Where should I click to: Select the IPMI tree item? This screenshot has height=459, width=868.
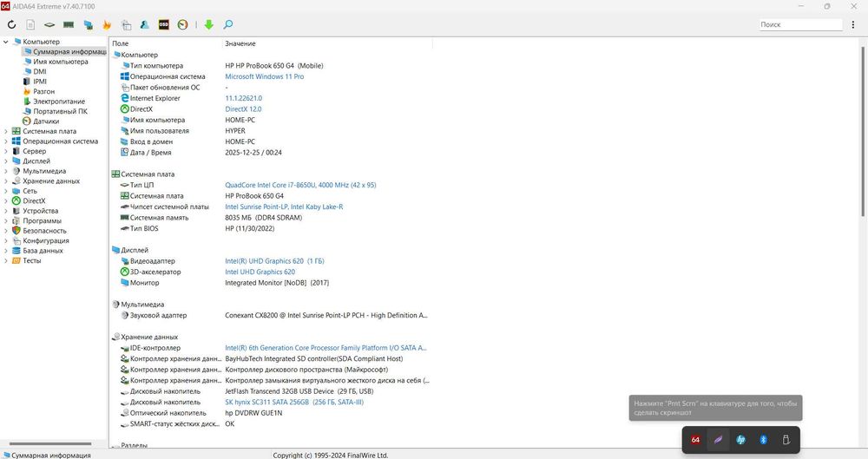(40, 82)
